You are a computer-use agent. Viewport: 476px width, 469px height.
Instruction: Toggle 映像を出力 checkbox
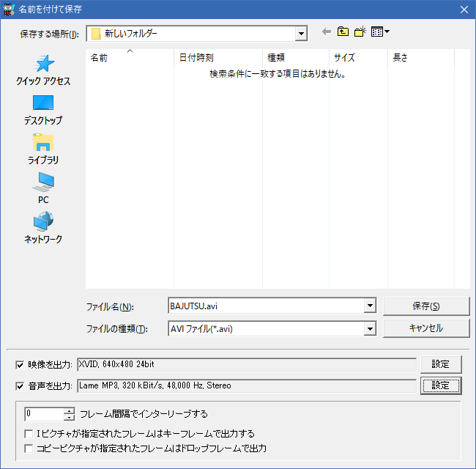point(20,364)
